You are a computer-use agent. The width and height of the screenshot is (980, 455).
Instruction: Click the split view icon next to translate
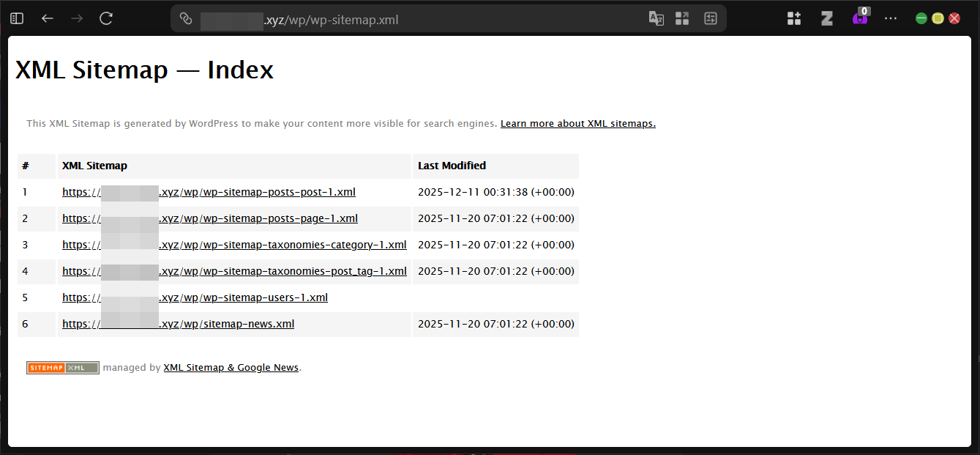[x=682, y=18]
